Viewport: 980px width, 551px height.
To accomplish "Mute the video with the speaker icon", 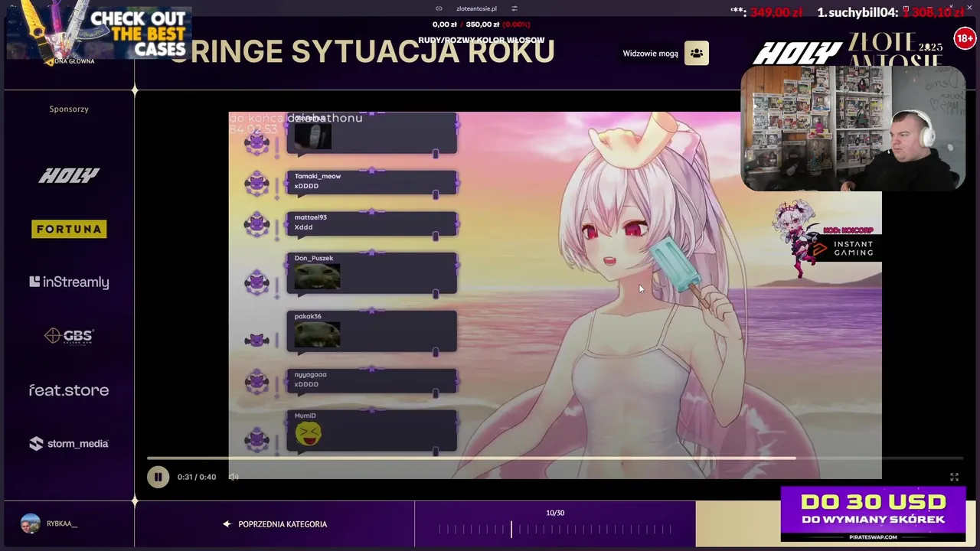I will click(234, 477).
